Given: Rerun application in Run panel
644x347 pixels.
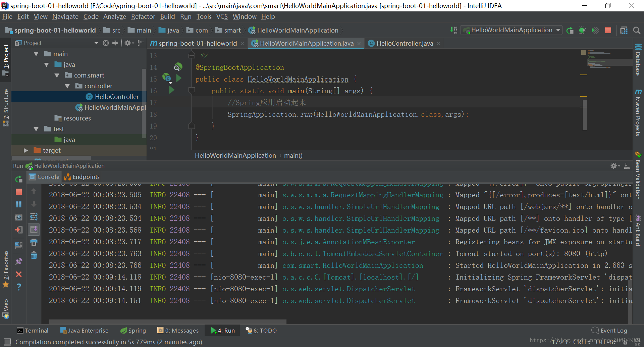Looking at the screenshot, I should (x=19, y=179).
